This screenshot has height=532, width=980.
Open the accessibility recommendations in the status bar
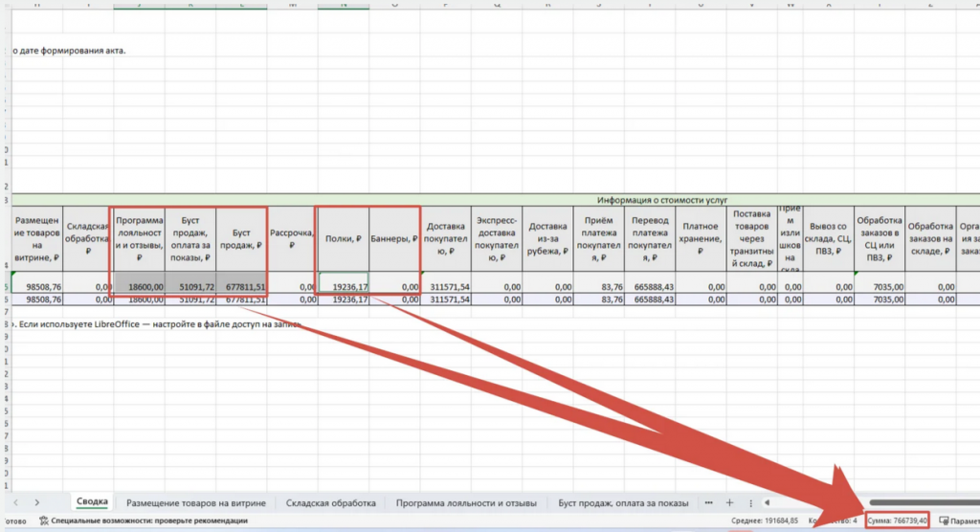(x=144, y=521)
